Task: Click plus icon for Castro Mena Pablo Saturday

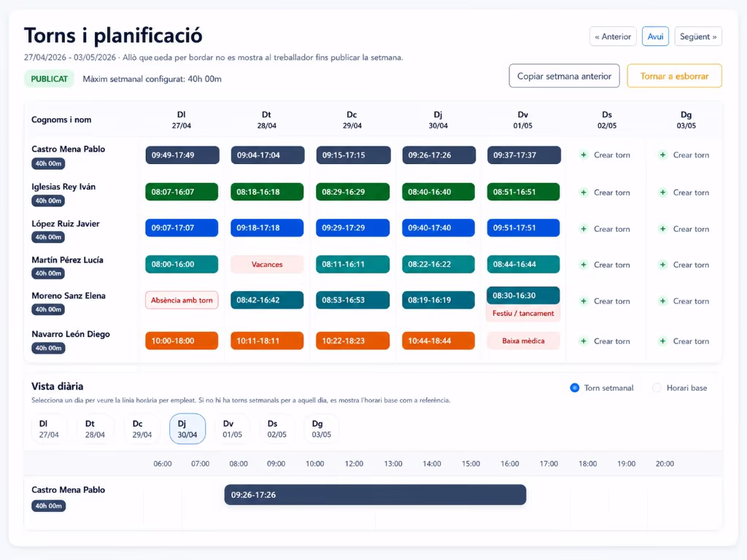Action: 584,155
